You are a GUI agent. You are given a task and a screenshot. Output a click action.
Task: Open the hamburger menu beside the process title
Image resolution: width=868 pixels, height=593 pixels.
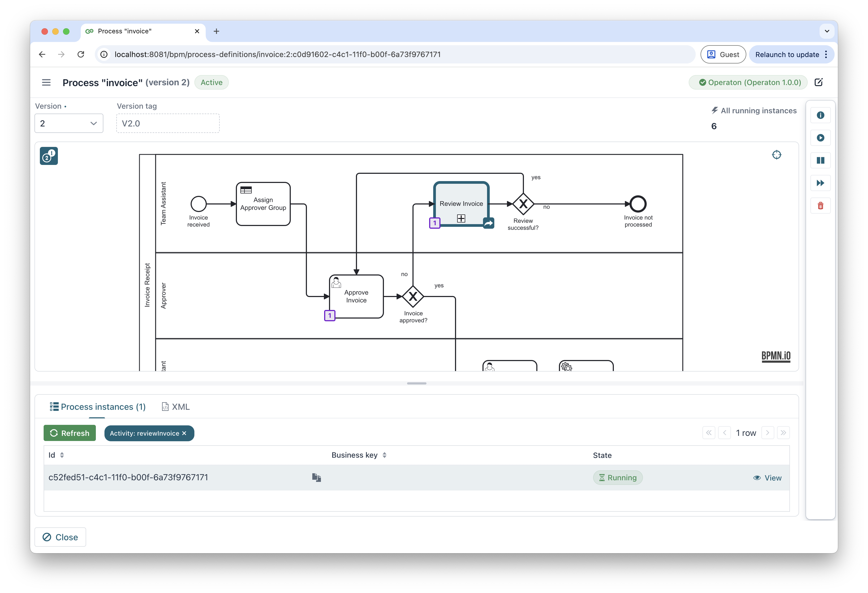click(46, 82)
